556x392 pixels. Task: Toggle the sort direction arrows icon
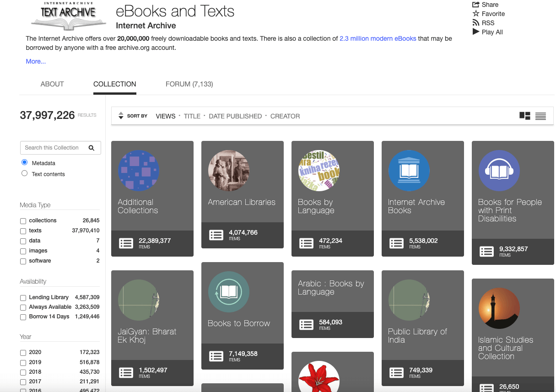click(121, 116)
